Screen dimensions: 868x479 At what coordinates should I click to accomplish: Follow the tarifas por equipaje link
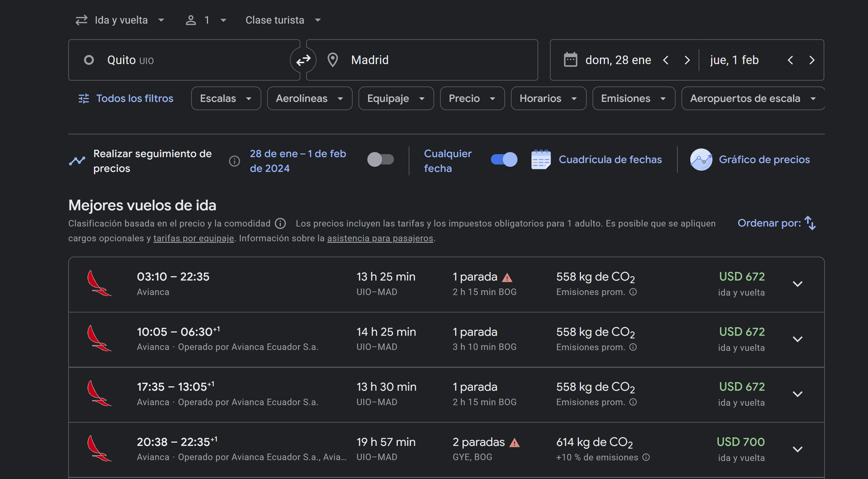tap(193, 238)
